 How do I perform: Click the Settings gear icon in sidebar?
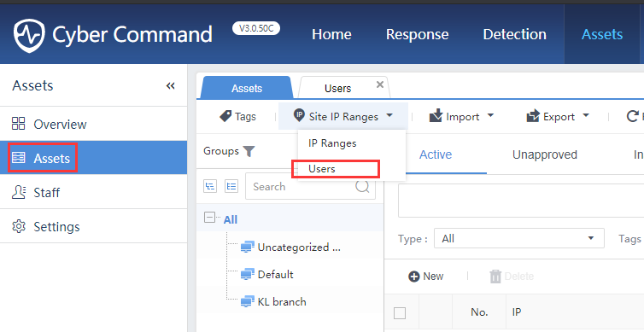point(19,226)
